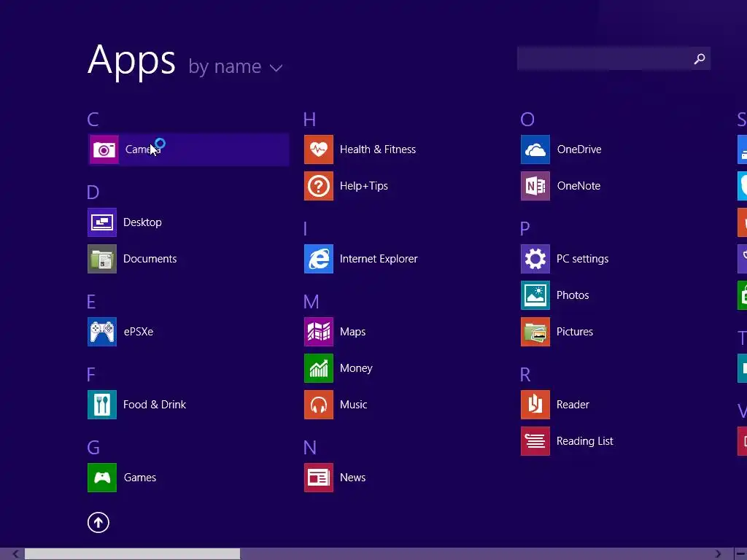Click the scrollbar right arrow
Image resolution: width=747 pixels, height=560 pixels.
coord(718,554)
